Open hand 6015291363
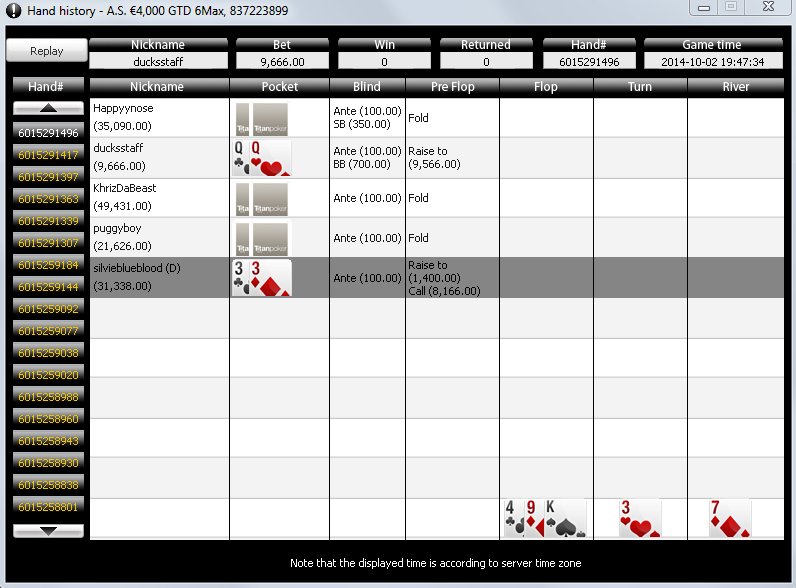 tap(48, 199)
